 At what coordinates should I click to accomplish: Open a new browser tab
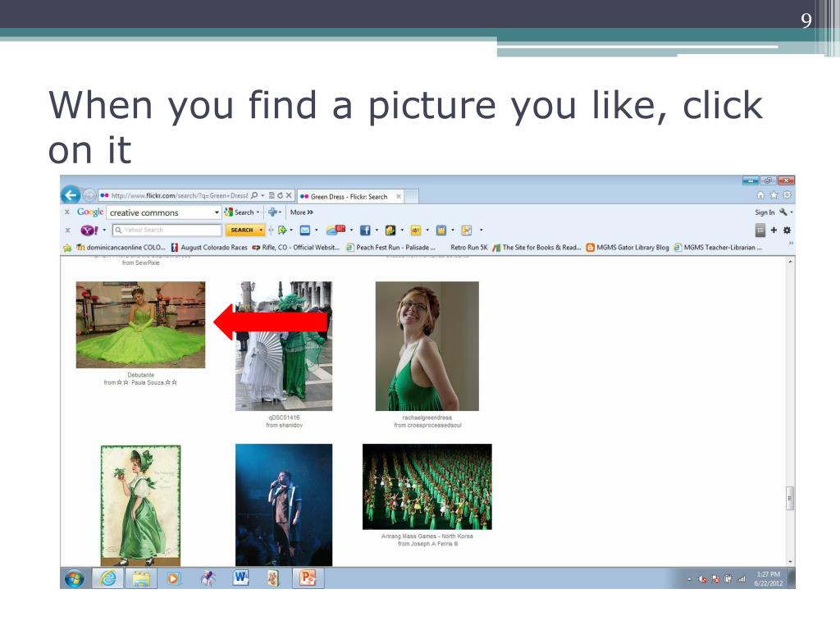click(x=412, y=197)
